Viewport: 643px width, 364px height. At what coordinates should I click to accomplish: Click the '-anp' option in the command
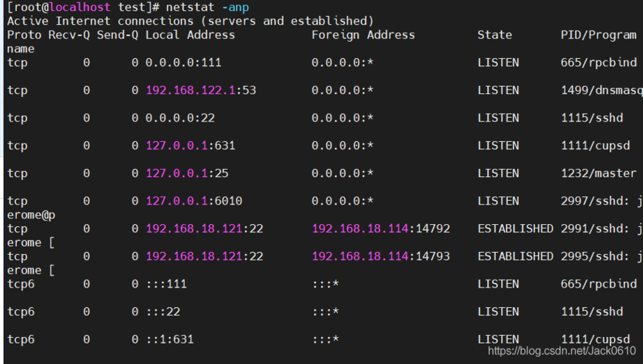235,7
